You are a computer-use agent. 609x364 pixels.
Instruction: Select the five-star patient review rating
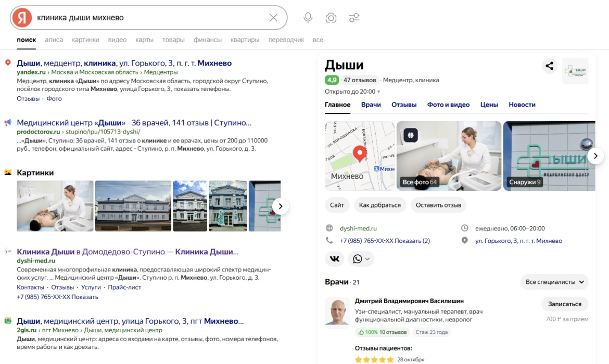375,359
